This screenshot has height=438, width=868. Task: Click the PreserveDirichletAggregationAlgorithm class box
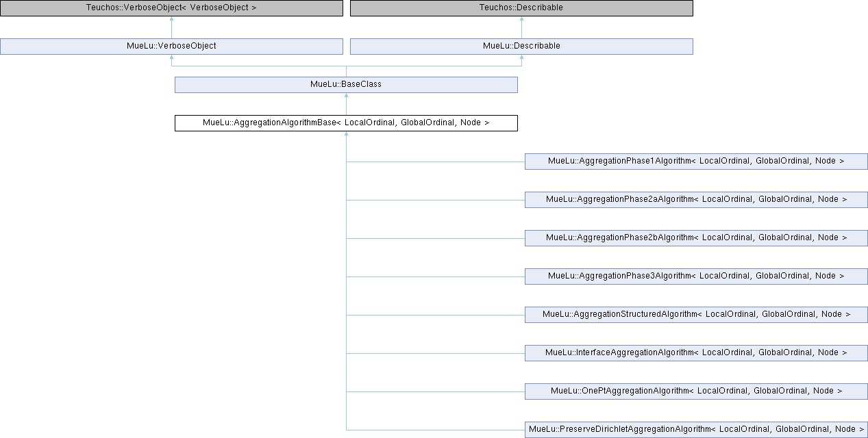pyautogui.click(x=696, y=429)
